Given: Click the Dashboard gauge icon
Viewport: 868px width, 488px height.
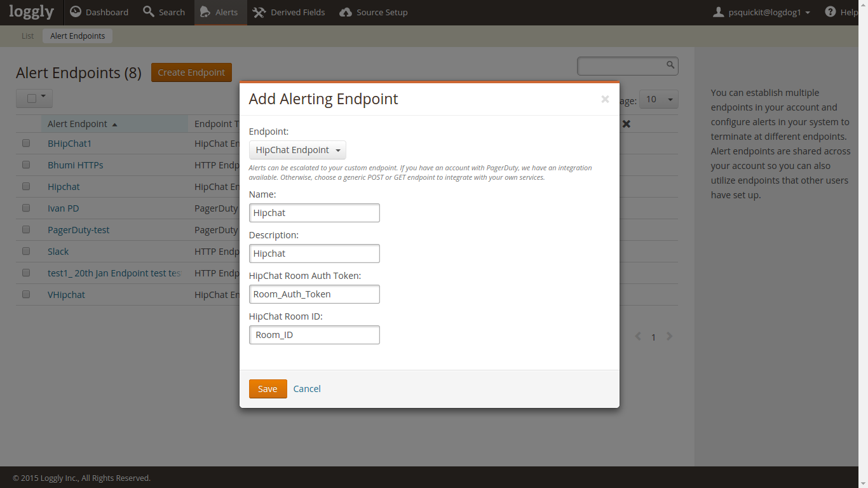Looking at the screenshot, I should coord(76,12).
